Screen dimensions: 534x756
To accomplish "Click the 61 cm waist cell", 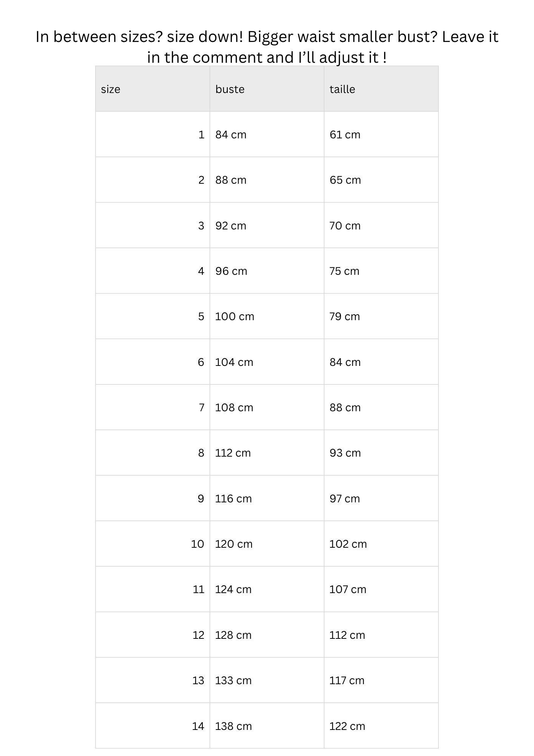I will [x=381, y=135].
